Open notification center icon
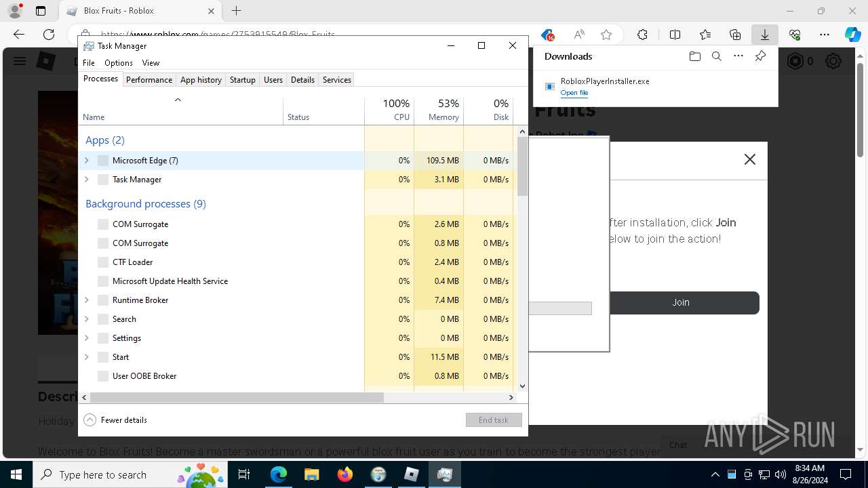 [846, 474]
